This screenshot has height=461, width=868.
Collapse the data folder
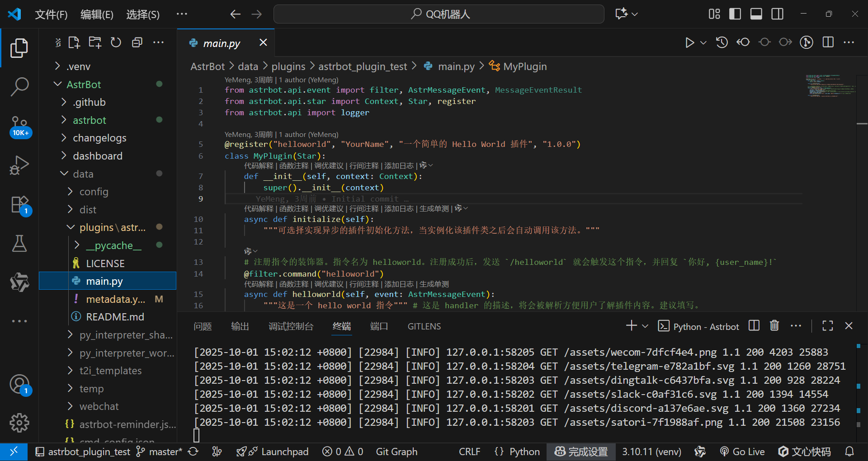pyautogui.click(x=83, y=174)
